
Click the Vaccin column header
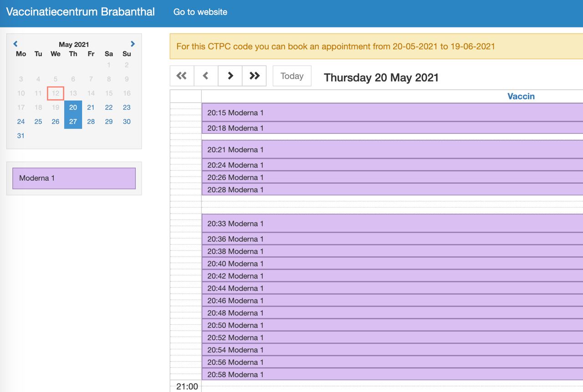[x=521, y=97]
